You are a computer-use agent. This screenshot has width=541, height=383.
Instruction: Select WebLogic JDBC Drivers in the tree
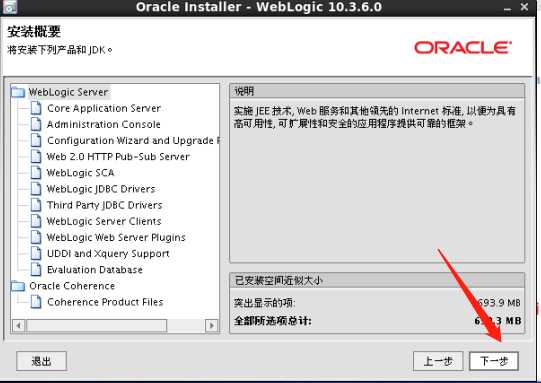point(101,189)
